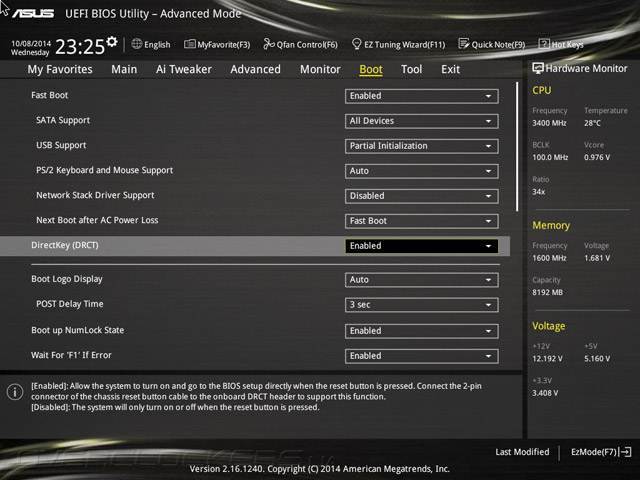Click the +5V 5.160 V reading
The height and width of the screenshot is (480, 640).
(x=597, y=358)
